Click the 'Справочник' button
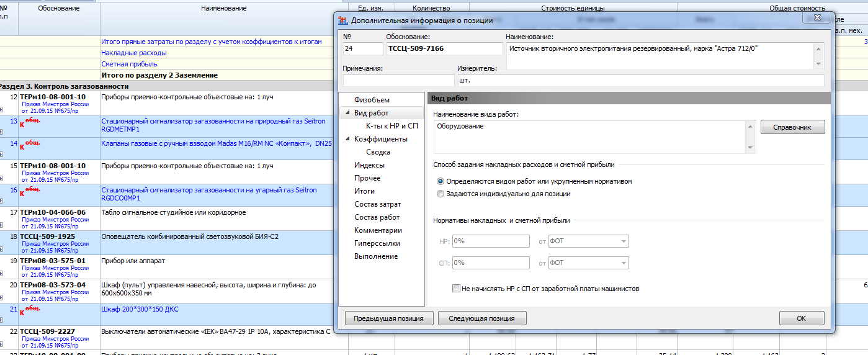Image resolution: width=868 pixels, height=355 pixels. [792, 127]
